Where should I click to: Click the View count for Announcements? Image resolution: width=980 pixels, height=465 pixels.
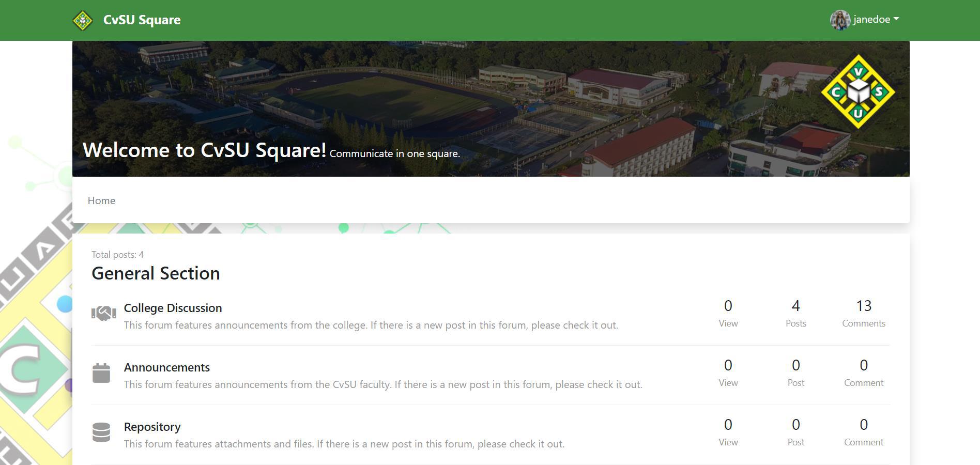(x=728, y=365)
